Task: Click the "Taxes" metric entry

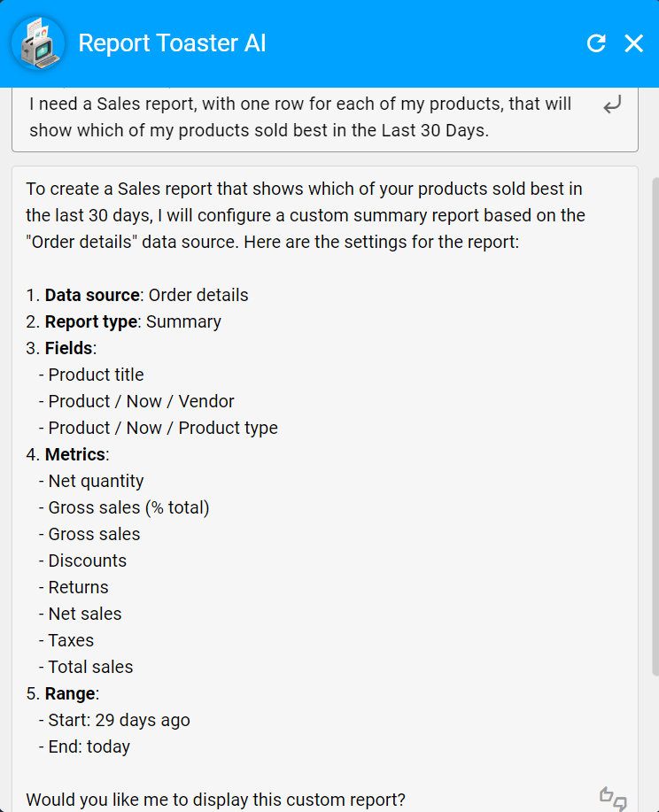Action: click(71, 640)
